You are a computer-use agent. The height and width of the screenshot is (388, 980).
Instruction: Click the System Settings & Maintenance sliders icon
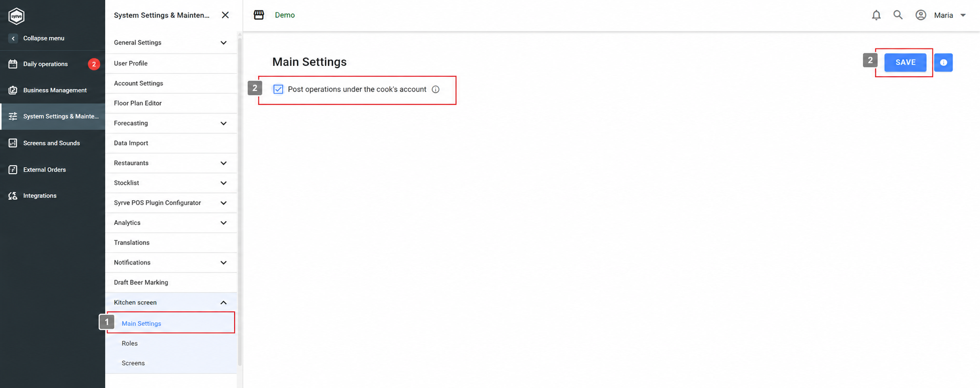13,117
